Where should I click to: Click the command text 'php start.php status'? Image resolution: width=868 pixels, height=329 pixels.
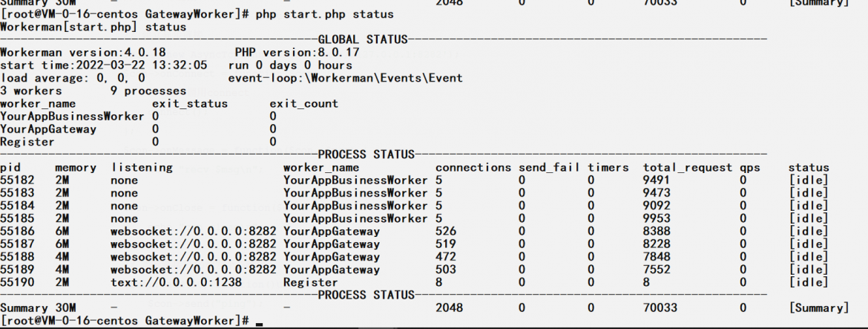pyautogui.click(x=325, y=14)
